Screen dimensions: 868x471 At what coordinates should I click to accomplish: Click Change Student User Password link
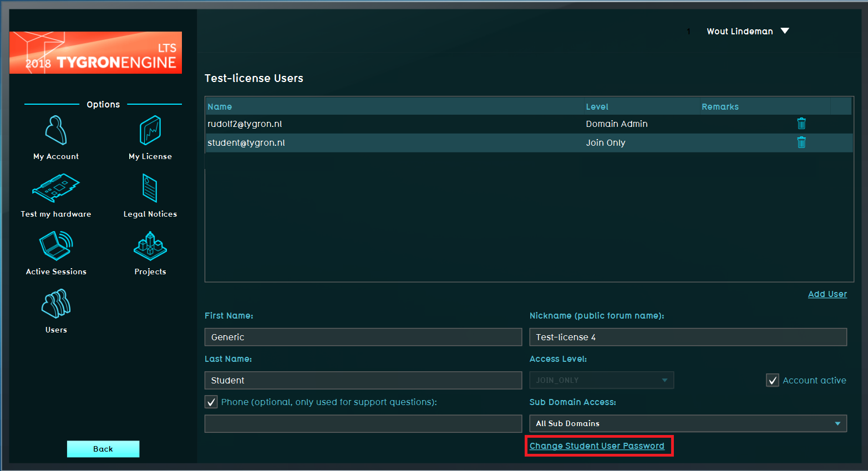(x=597, y=446)
